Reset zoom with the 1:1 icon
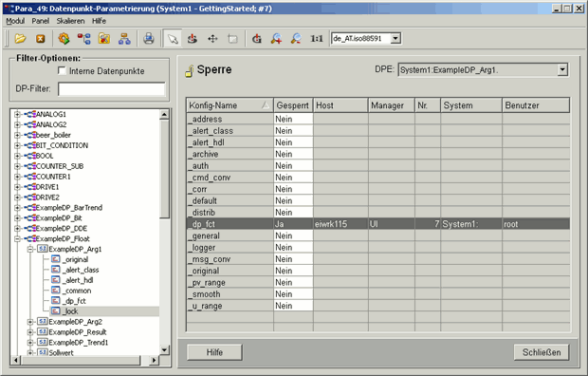 [316, 38]
